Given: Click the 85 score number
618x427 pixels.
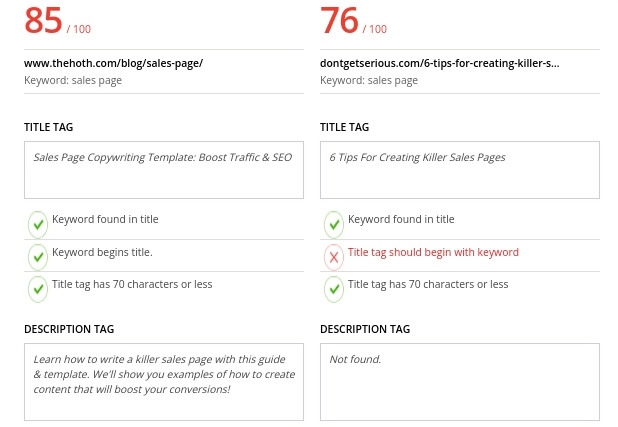Looking at the screenshot, I should (x=45, y=20).
